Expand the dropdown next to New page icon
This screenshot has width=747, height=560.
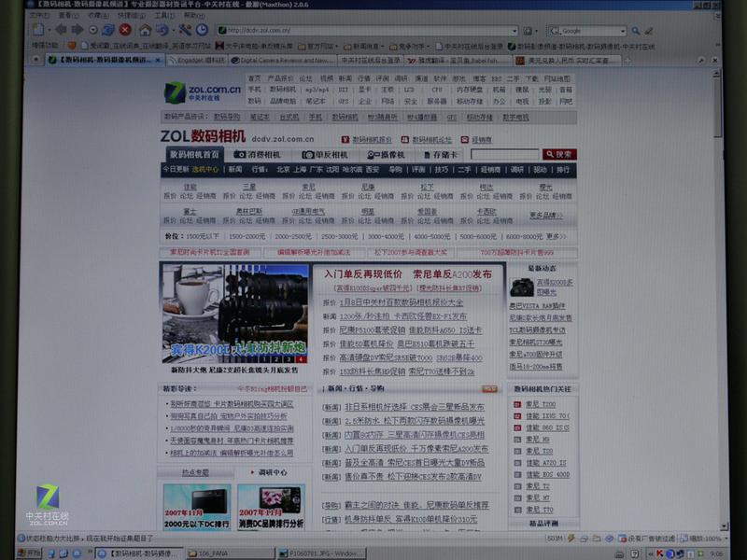[49, 31]
